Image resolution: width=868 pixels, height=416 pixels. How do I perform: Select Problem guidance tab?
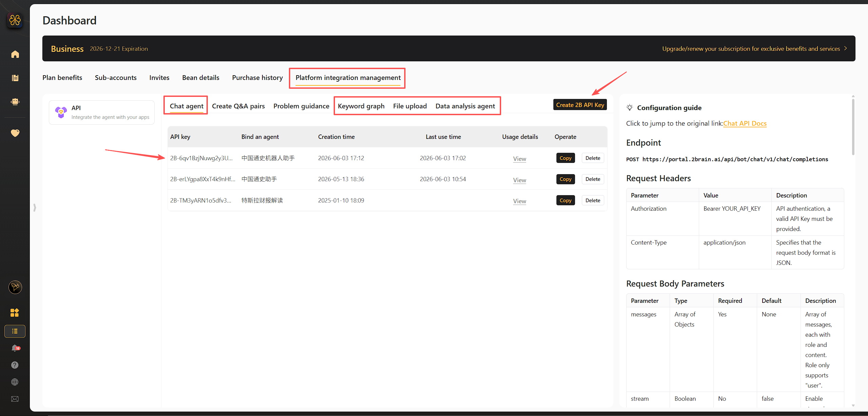point(301,106)
